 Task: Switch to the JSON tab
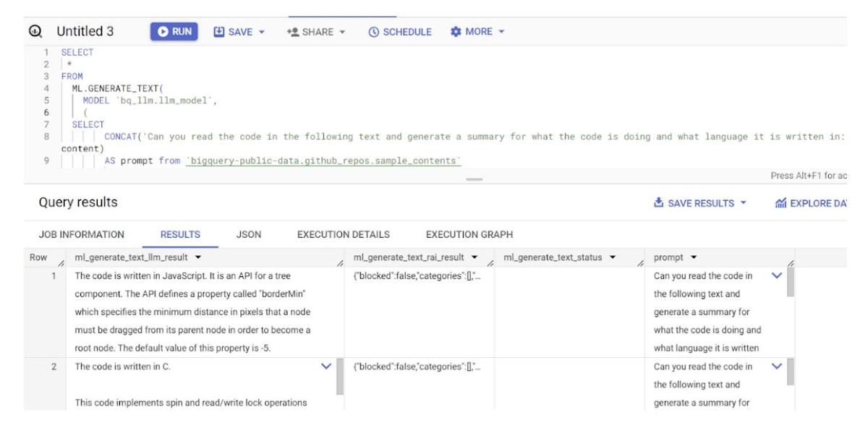click(x=249, y=234)
